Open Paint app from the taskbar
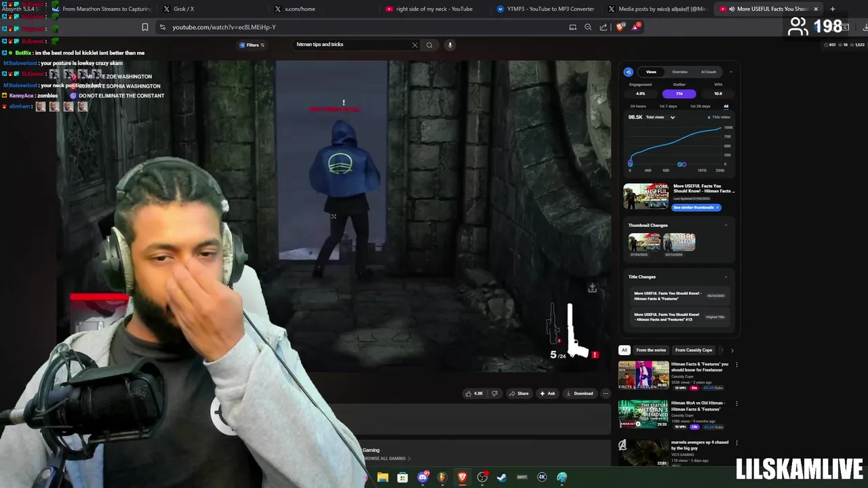The width and height of the screenshot is (868, 488). (x=562, y=477)
